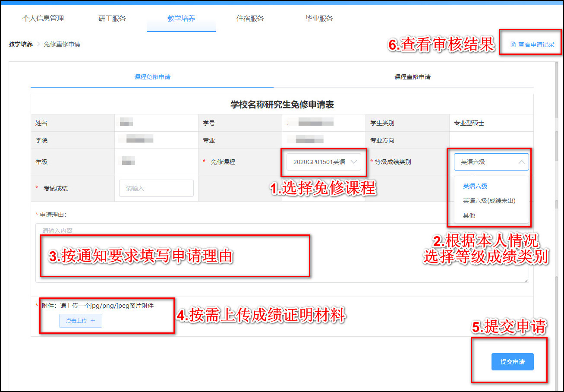Click the 年级 label cell
564x392 pixels.
[72, 162]
